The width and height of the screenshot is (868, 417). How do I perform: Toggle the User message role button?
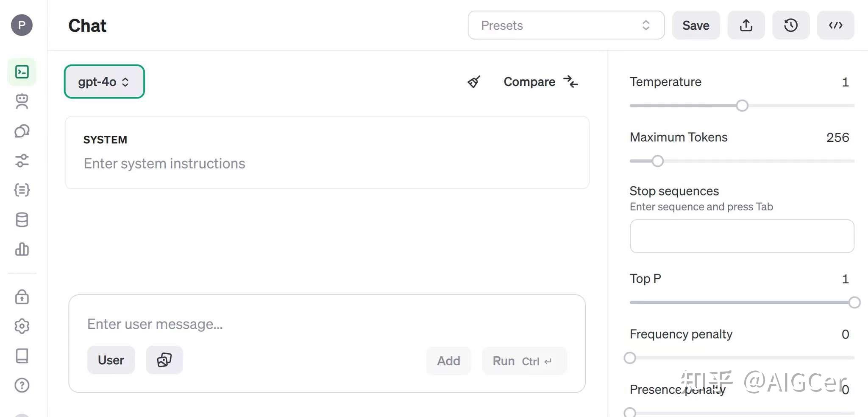pyautogui.click(x=111, y=360)
